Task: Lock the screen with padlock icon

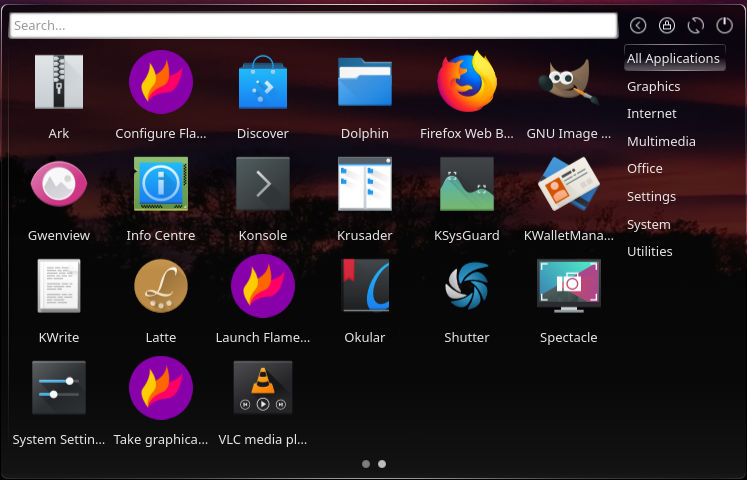Action: point(667,25)
